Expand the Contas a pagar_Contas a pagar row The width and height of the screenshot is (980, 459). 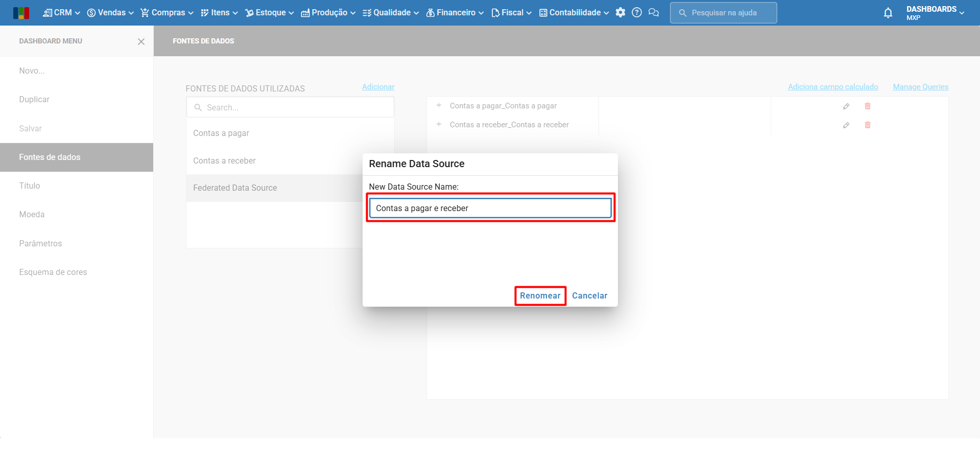point(439,106)
